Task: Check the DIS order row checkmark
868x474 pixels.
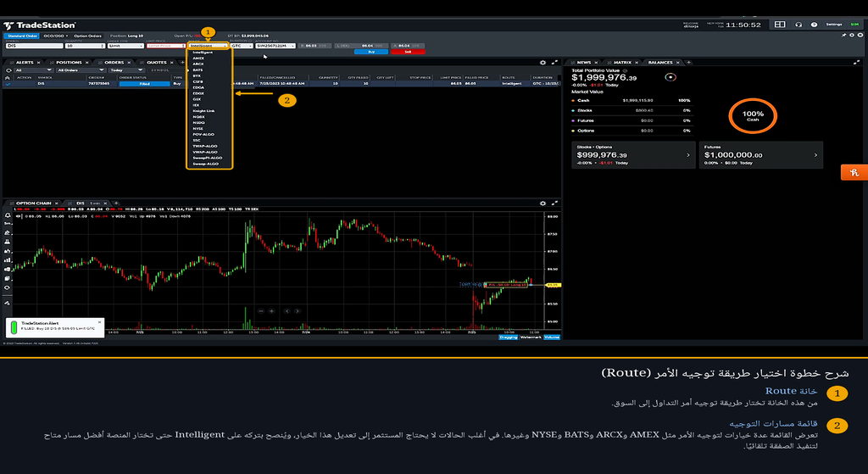Action: point(8,84)
